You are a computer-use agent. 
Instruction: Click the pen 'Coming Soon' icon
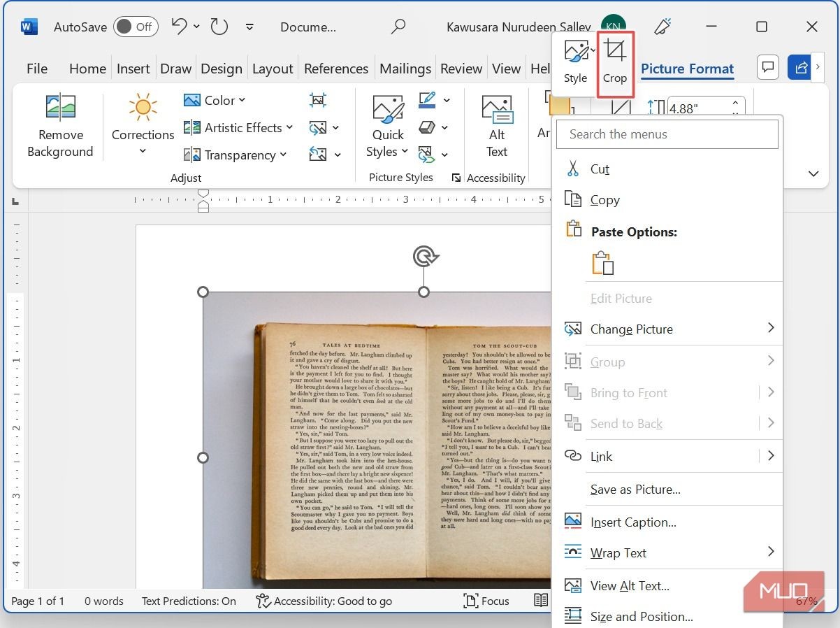click(x=662, y=27)
